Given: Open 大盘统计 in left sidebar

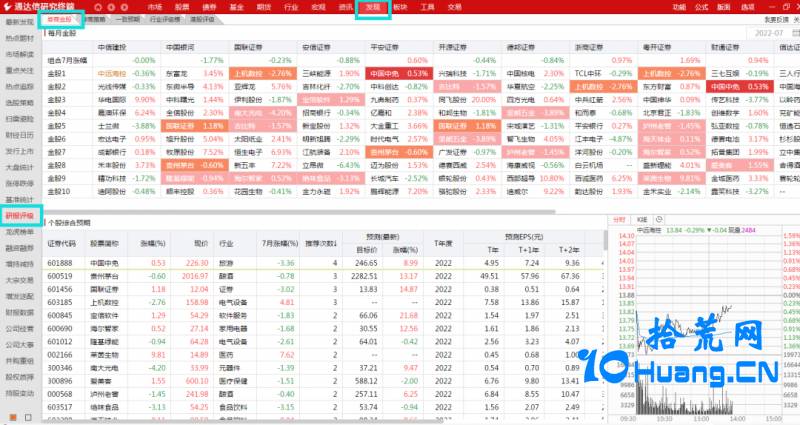Looking at the screenshot, I should (19, 167).
